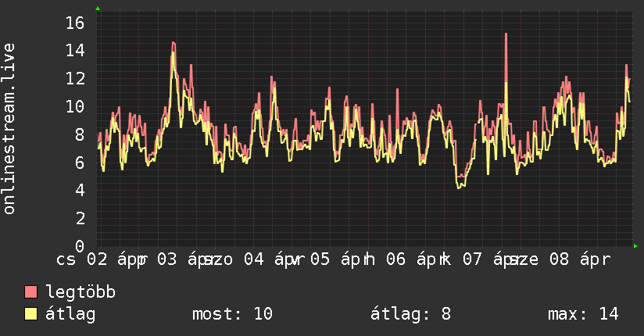Click the green arrow ending the x-axis

click(x=635, y=246)
